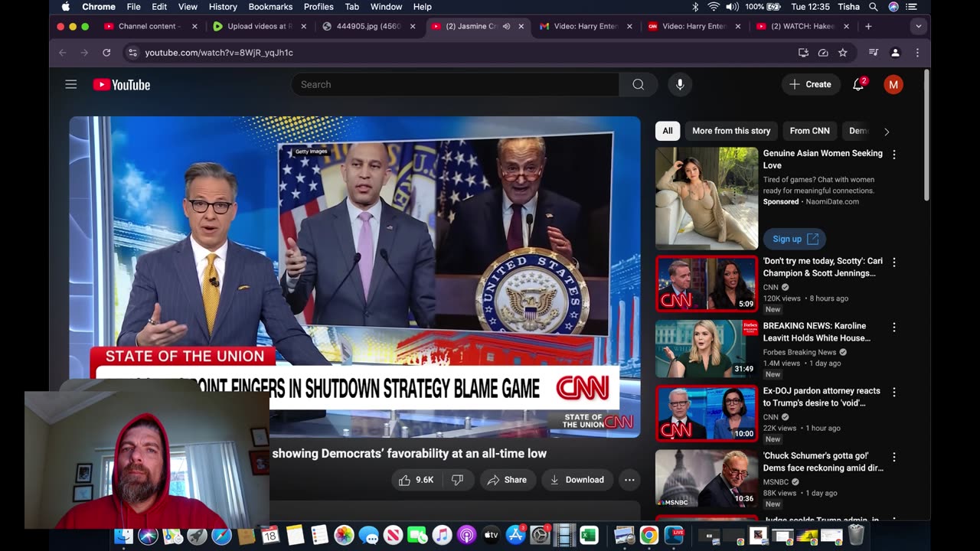Start voice search with microphone icon
This screenshot has width=980, height=551.
[680, 84]
